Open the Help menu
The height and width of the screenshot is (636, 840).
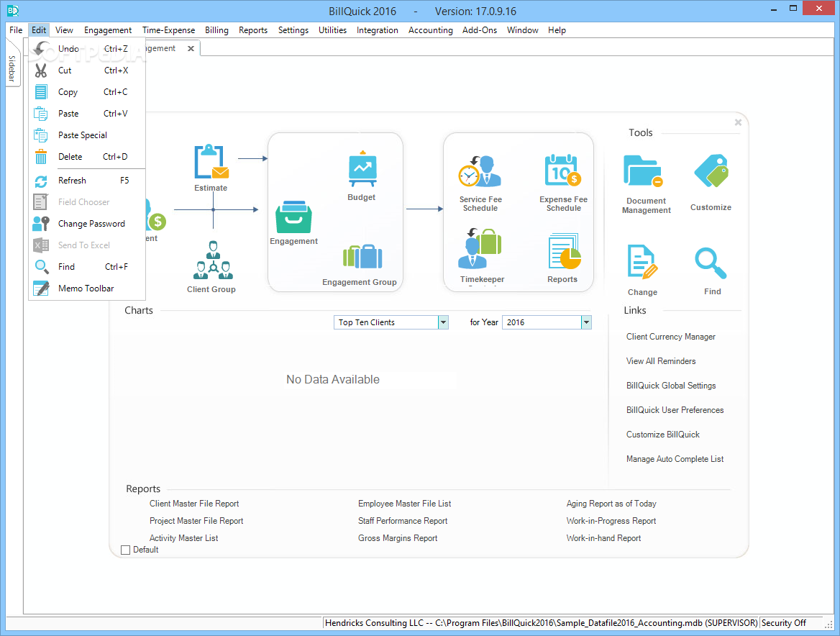[x=557, y=30]
